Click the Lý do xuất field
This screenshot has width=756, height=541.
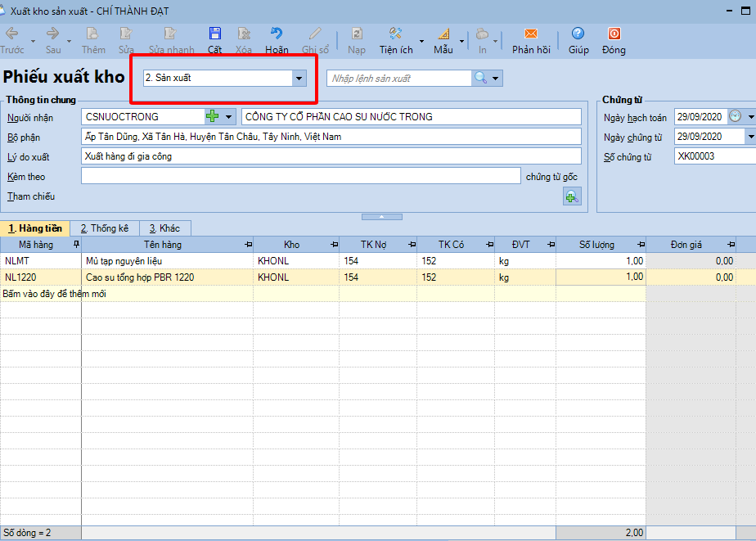(331, 156)
